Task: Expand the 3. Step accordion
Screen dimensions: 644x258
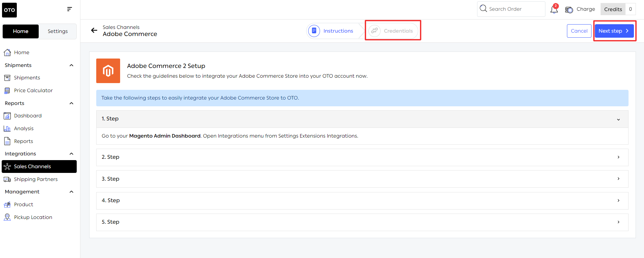Action: coord(362,179)
